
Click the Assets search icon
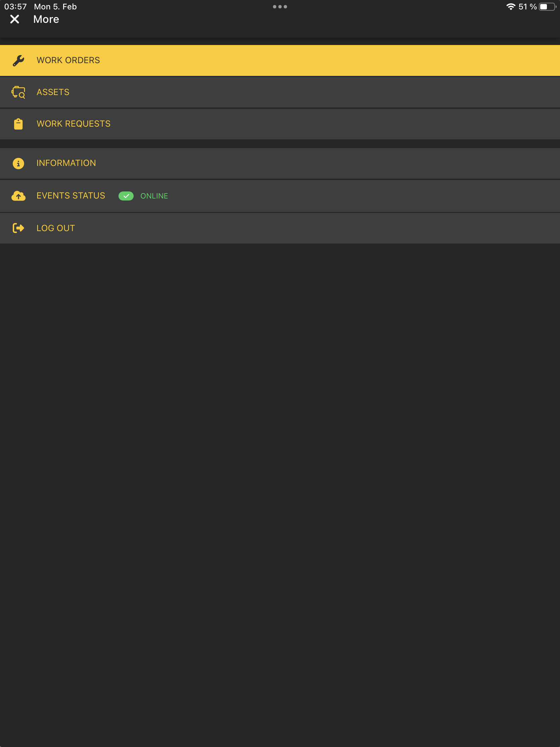point(18,92)
